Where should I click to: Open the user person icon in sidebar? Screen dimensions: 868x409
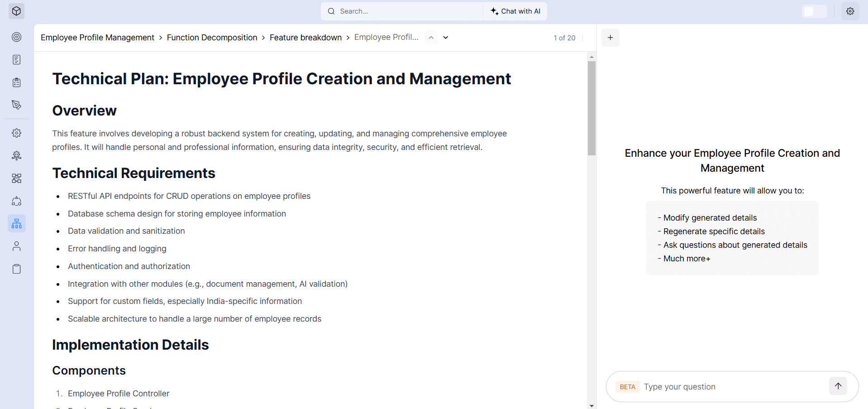[17, 246]
